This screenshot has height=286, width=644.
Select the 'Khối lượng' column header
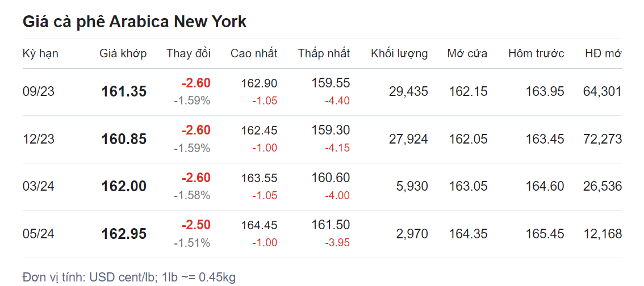pyautogui.click(x=399, y=54)
